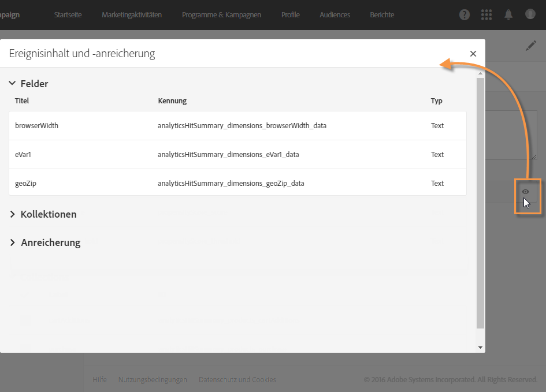Image resolution: width=546 pixels, height=392 pixels.
Task: Close the Ereignisinhalt und -anreicherung dialog
Action: pos(473,54)
